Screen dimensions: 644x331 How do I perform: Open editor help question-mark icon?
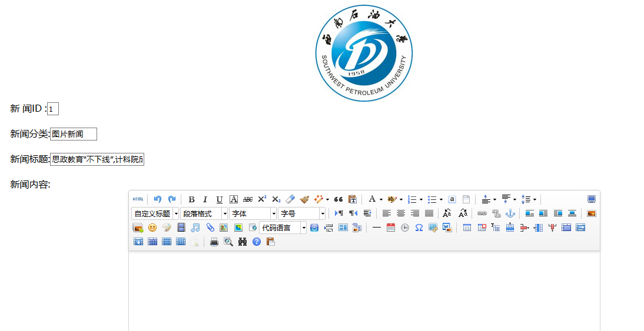point(257,242)
